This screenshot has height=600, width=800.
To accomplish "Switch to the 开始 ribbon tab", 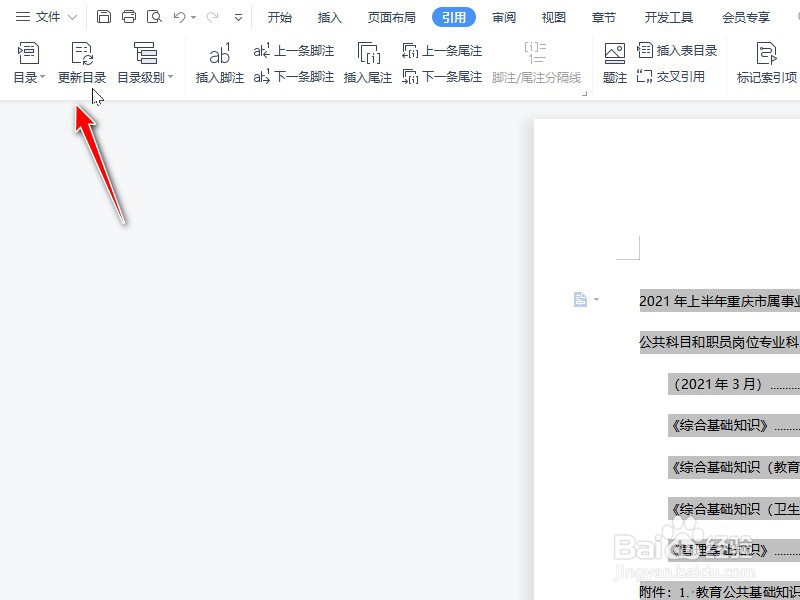I will click(279, 16).
